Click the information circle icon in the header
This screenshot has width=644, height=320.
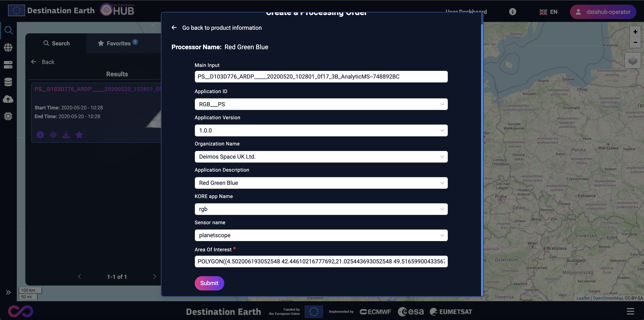[x=512, y=12]
